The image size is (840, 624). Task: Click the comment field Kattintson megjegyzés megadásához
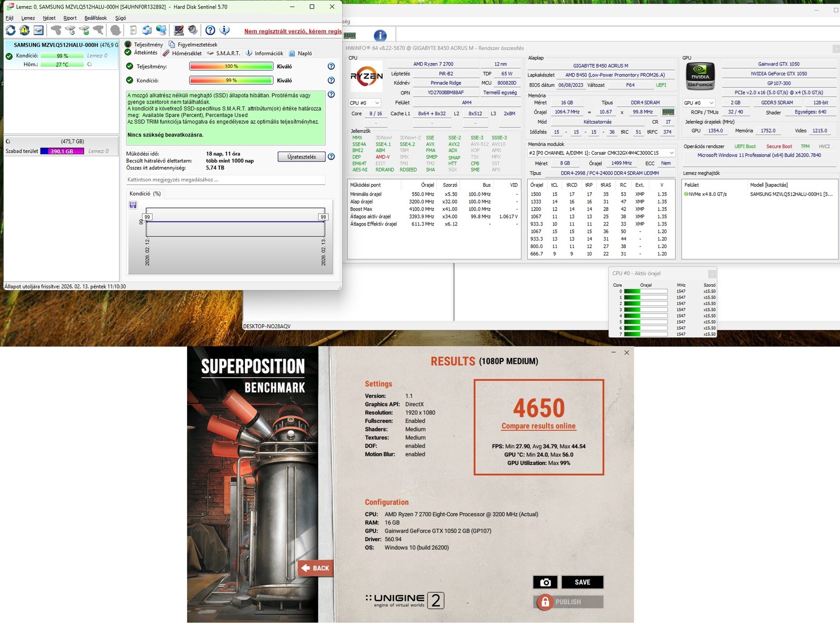click(x=225, y=179)
